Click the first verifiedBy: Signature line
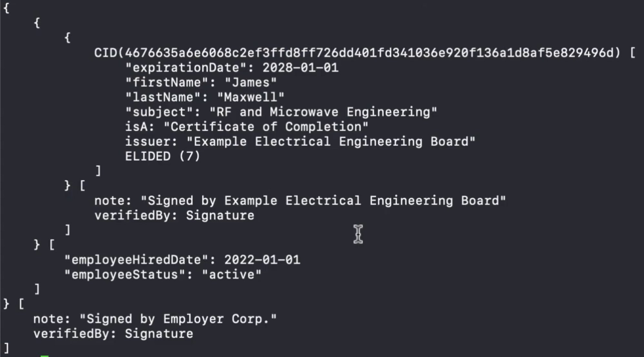Image resolution: width=644 pixels, height=357 pixels. click(174, 216)
